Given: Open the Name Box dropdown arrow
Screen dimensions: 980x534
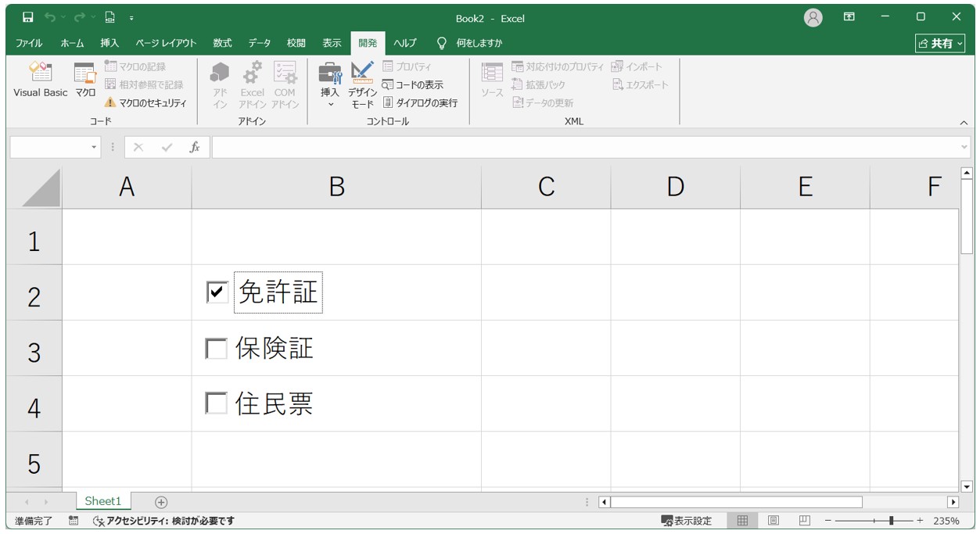Looking at the screenshot, I should [x=95, y=147].
